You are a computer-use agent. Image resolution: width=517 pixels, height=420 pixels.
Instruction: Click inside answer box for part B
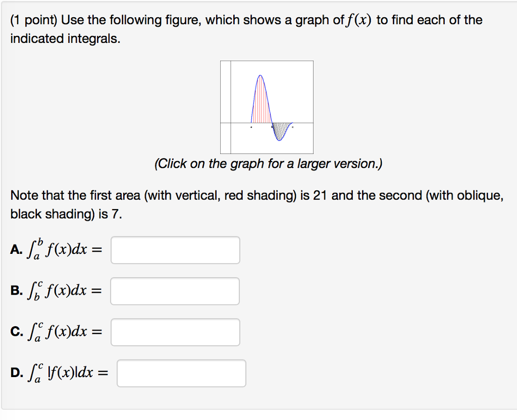pyautogui.click(x=175, y=291)
